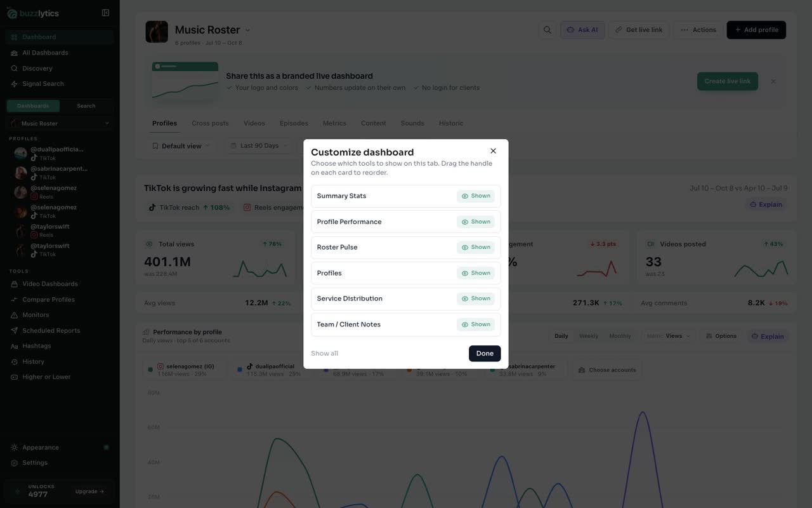Close the Customize dashboard dialog
This screenshot has height=508, width=812.
tap(493, 151)
